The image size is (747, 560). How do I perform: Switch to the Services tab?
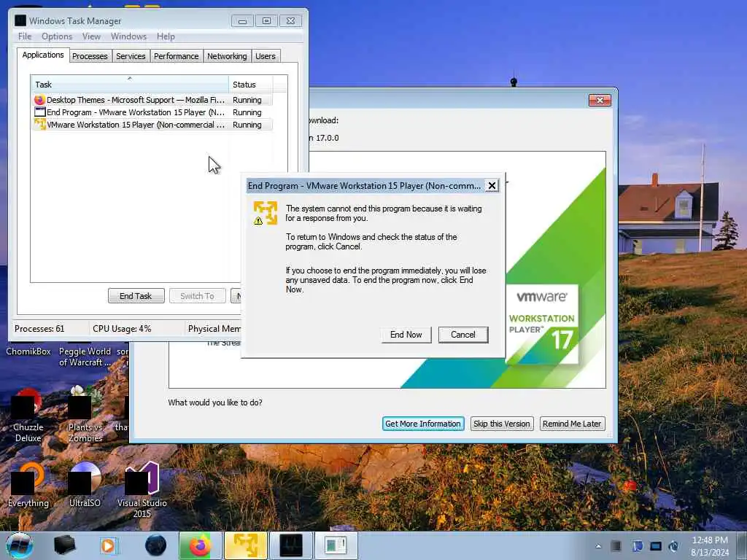pos(131,56)
